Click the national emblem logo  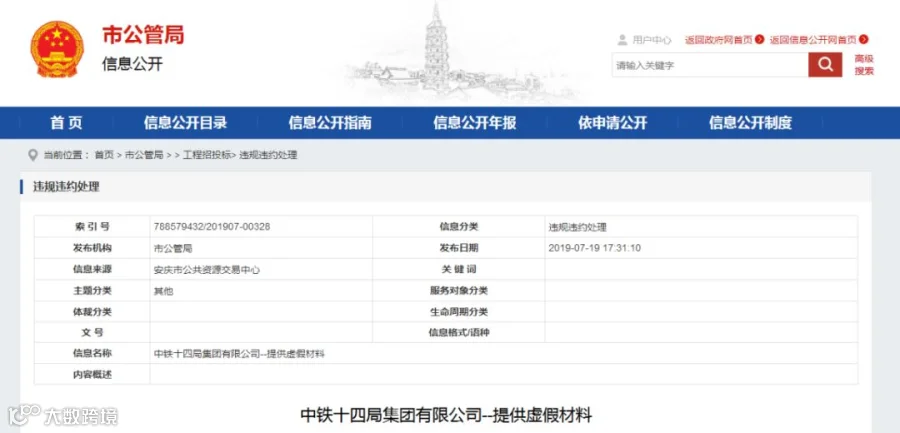(57, 49)
